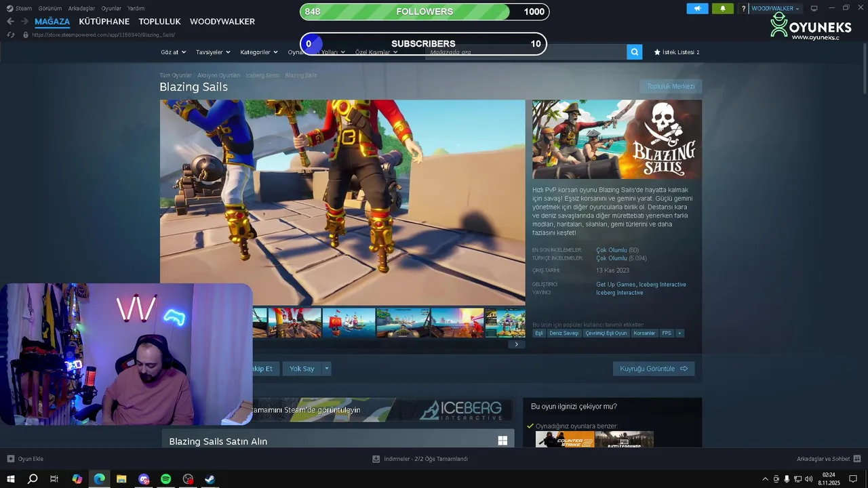This screenshot has height=488, width=868.
Task: Open Arkadaşlar ve Sohbet friends chat
Action: [828, 459]
